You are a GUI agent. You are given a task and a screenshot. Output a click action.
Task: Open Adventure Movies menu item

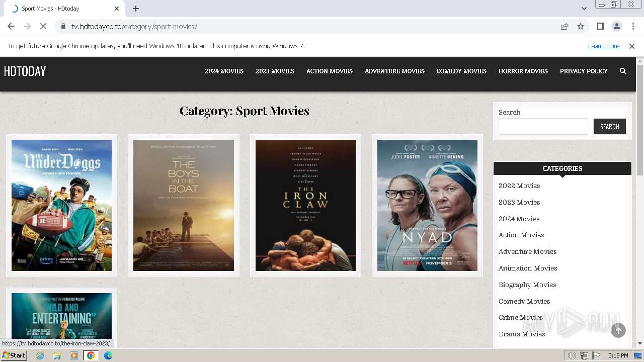(394, 71)
